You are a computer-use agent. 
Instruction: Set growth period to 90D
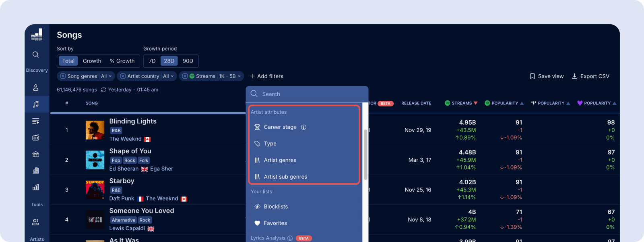point(188,61)
